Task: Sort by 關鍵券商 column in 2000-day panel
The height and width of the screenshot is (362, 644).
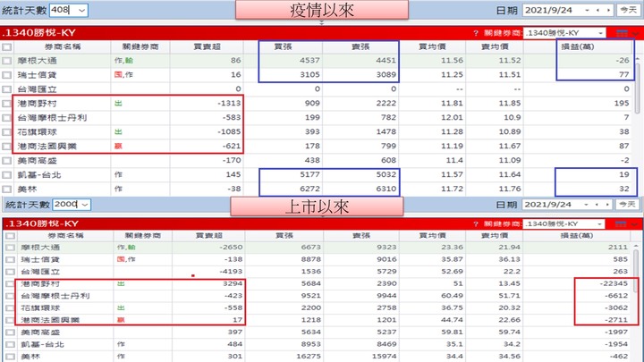Action: (143, 236)
